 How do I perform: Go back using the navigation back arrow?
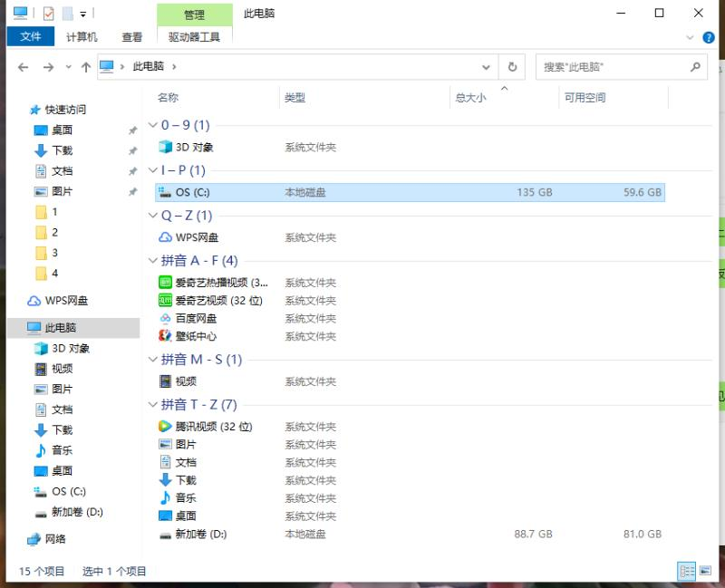coord(24,66)
